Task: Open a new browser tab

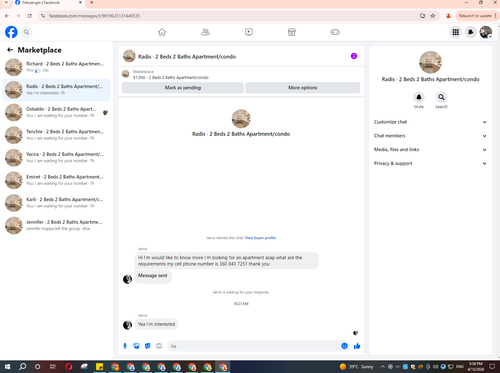Action: coord(92,3)
